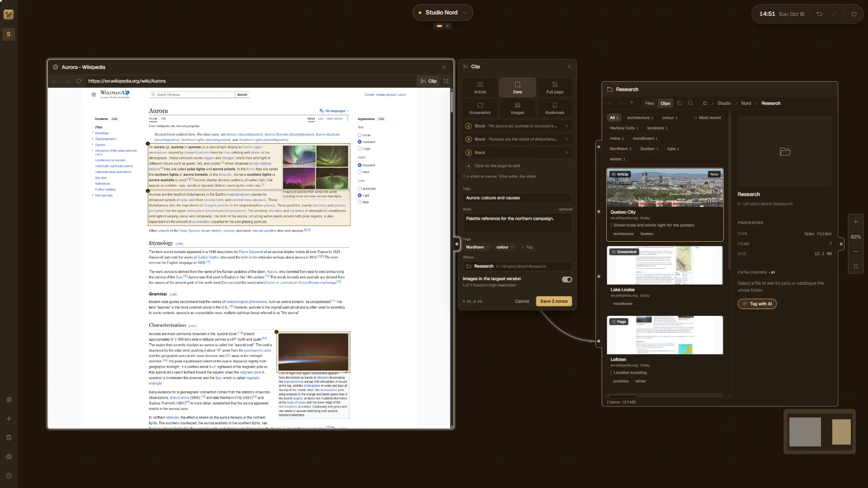868x488 pixels.
Task: Open the Studio breadcrumb in Research path
Action: click(x=723, y=103)
